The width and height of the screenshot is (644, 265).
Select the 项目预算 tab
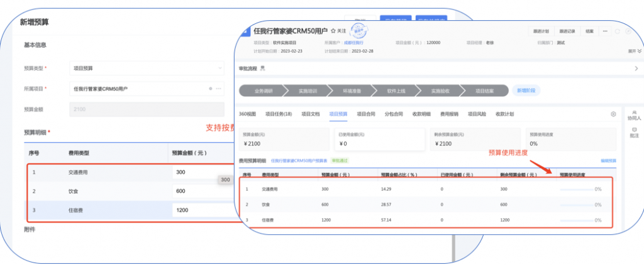pos(338,114)
